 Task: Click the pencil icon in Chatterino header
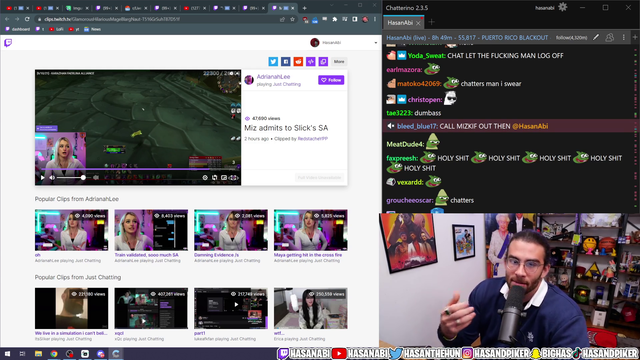coord(596,38)
